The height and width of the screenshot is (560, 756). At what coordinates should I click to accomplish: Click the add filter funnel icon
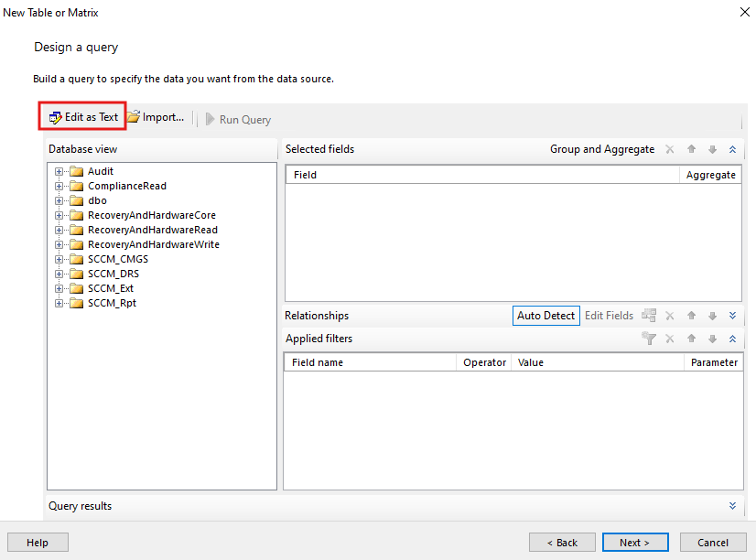coord(649,339)
